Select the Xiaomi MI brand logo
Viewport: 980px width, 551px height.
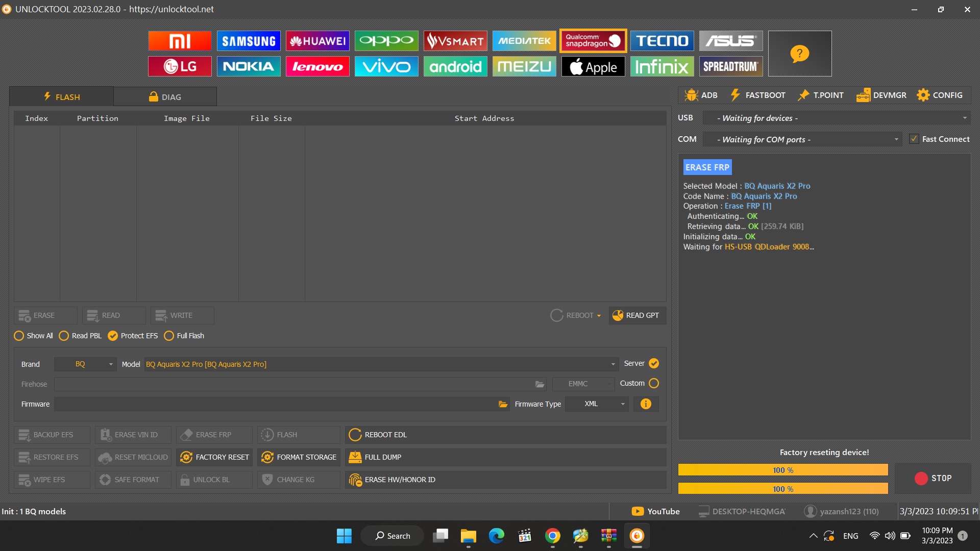[x=180, y=41]
